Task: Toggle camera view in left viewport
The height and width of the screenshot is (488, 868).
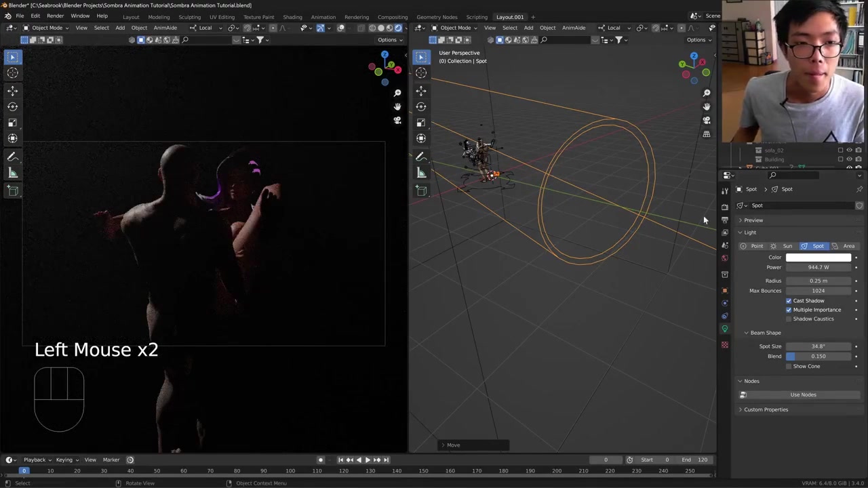Action: coord(397,121)
